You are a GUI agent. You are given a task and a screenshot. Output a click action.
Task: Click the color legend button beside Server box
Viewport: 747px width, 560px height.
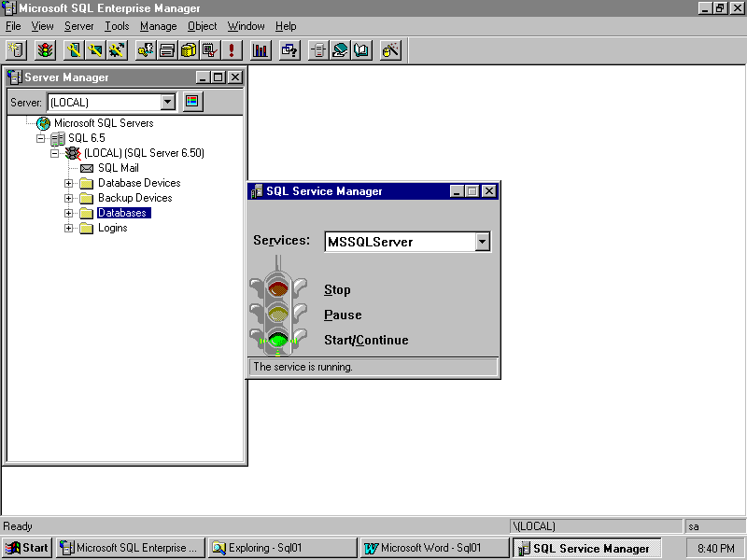192,102
